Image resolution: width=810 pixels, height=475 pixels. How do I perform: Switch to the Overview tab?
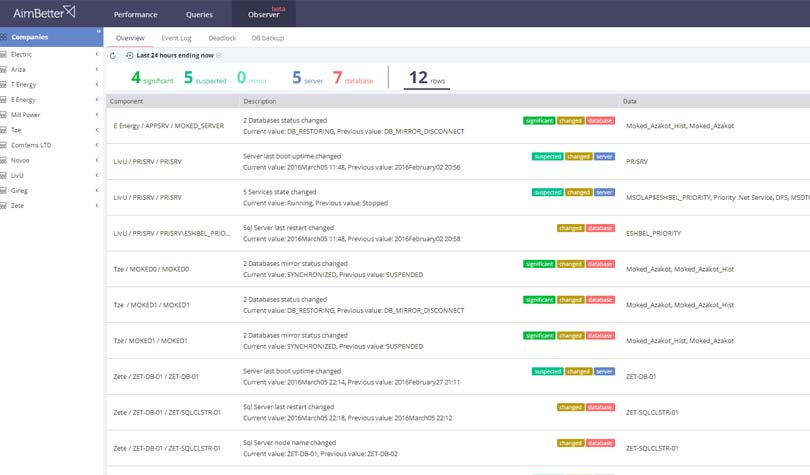click(x=130, y=38)
